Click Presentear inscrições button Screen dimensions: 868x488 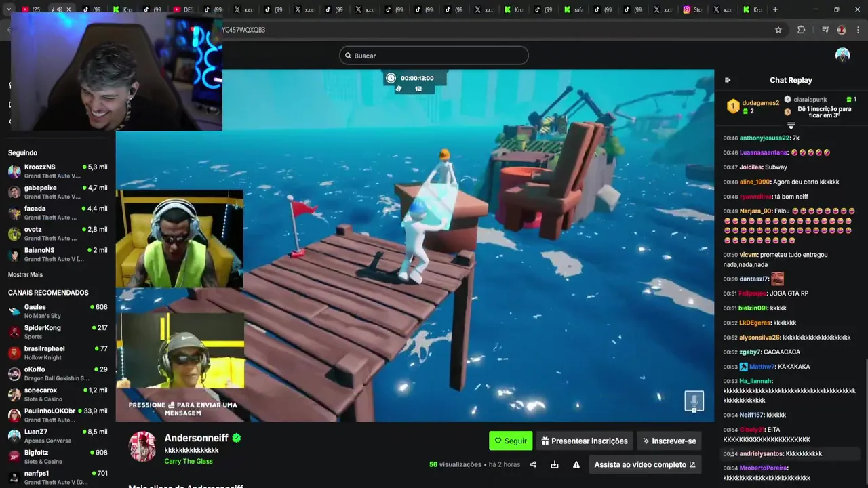click(585, 441)
